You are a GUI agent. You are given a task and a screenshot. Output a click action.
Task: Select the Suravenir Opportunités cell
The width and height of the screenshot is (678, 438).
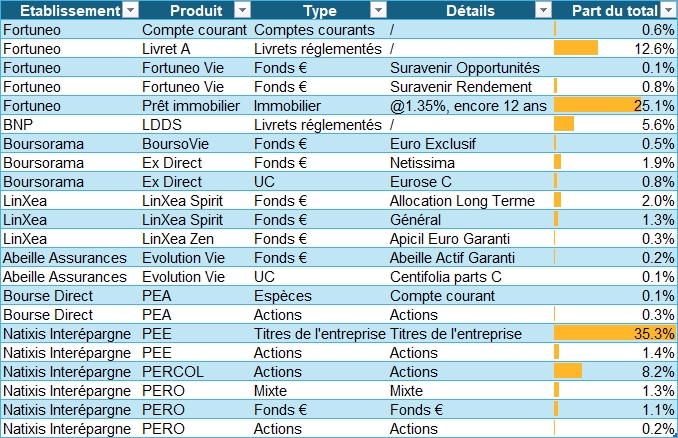pos(465,67)
